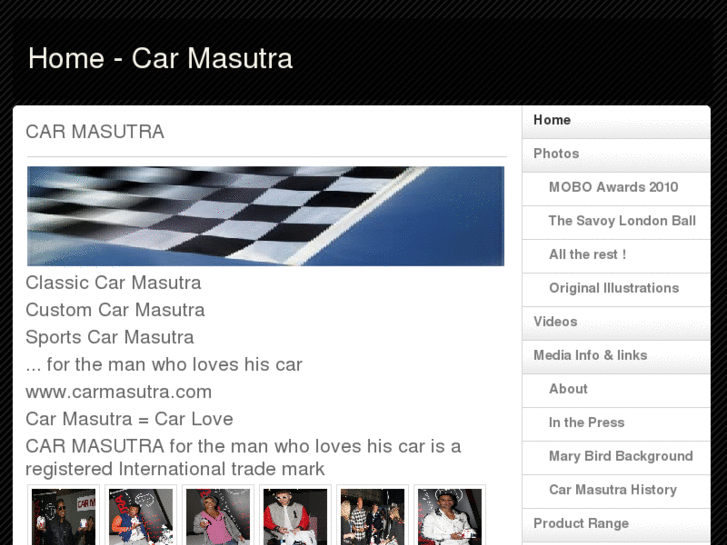The image size is (727, 545).
Task: Open the Videos section
Action: pyautogui.click(x=616, y=323)
